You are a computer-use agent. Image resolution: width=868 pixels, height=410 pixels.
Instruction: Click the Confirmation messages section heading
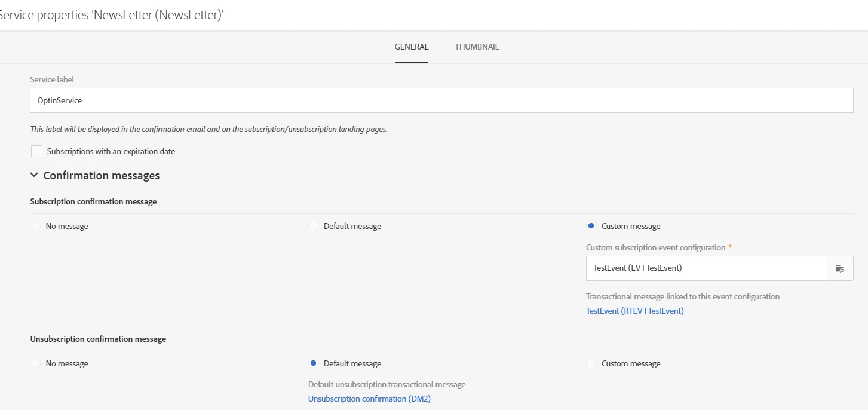(102, 175)
